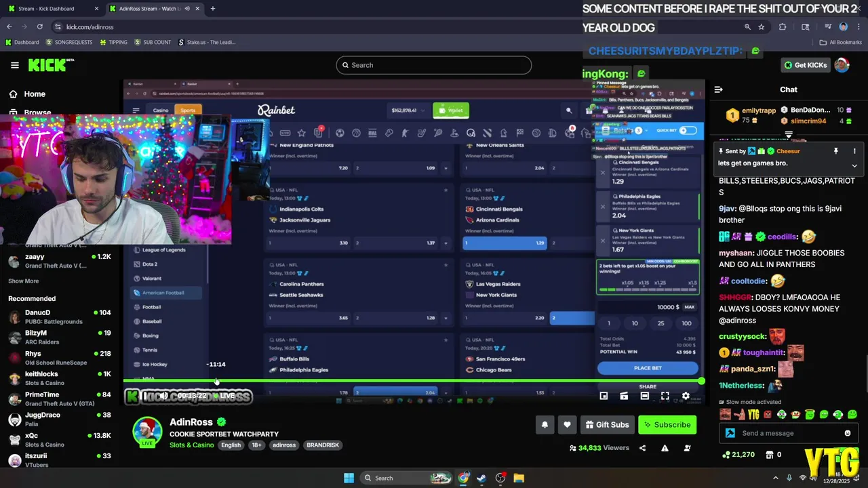Click the English tag
Image resolution: width=868 pixels, height=488 pixels.
(231, 445)
